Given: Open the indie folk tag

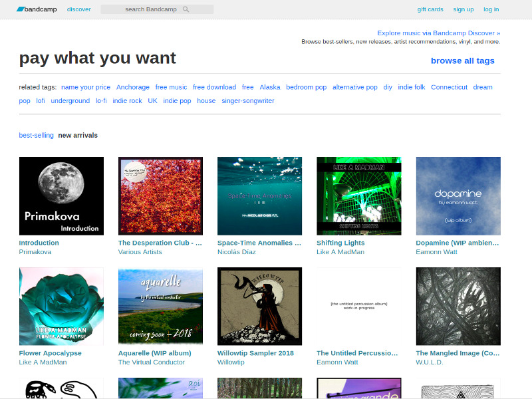Looking at the screenshot, I should click(x=411, y=87).
